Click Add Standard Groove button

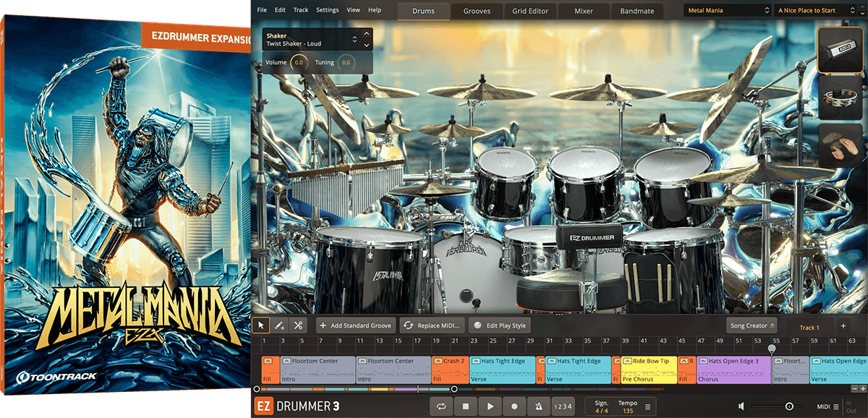click(x=355, y=325)
